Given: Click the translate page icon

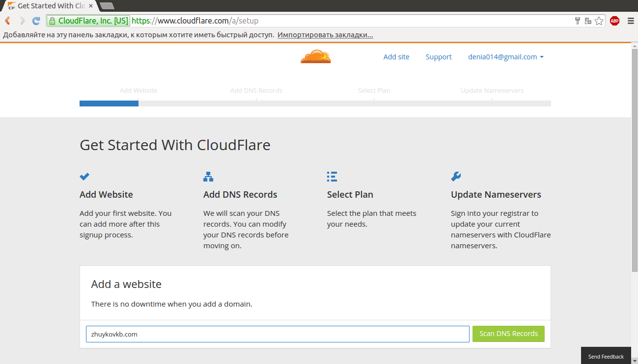Looking at the screenshot, I should [588, 21].
